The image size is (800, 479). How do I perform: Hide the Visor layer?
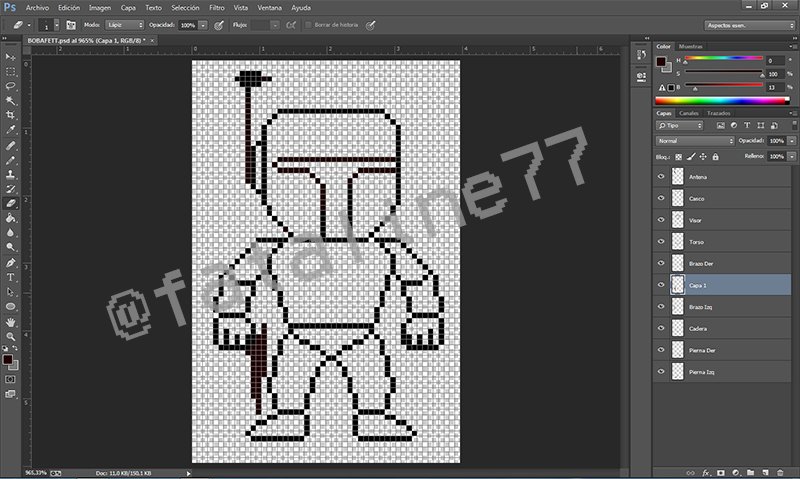pyautogui.click(x=661, y=220)
